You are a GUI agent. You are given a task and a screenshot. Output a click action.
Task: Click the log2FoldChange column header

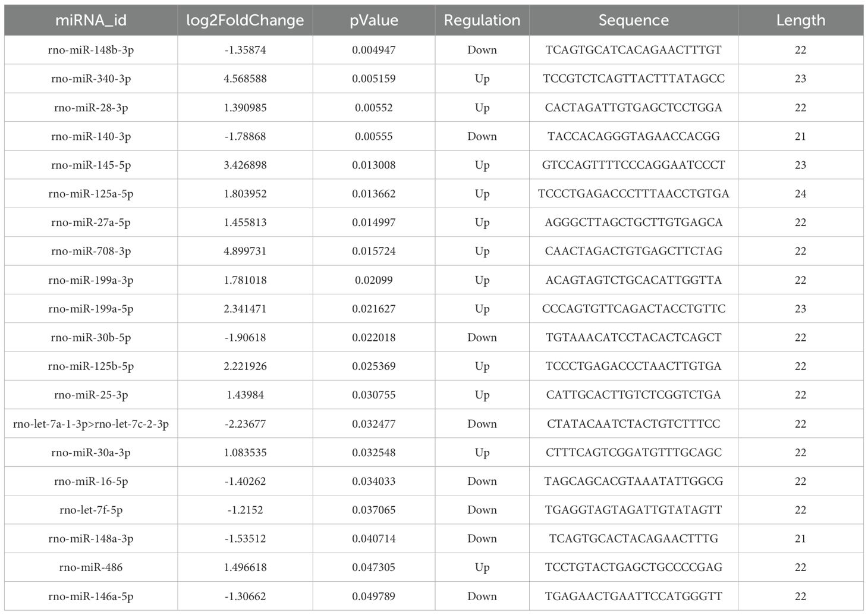[x=245, y=20]
